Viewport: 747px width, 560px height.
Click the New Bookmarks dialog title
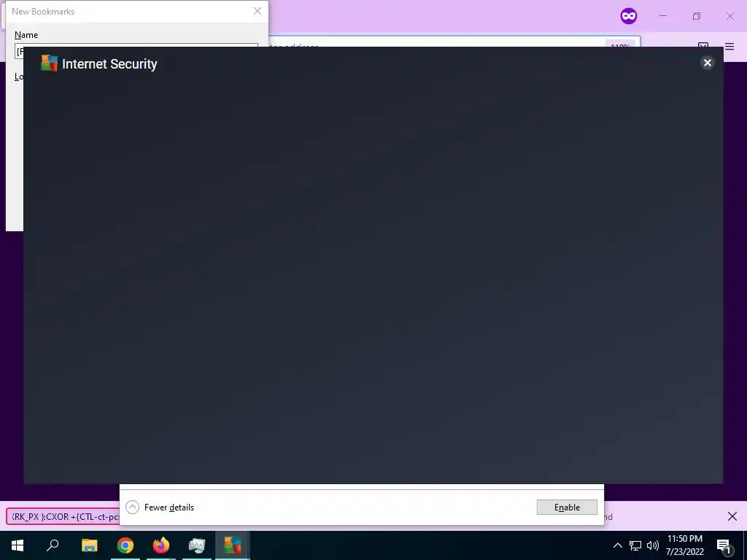(x=43, y=12)
